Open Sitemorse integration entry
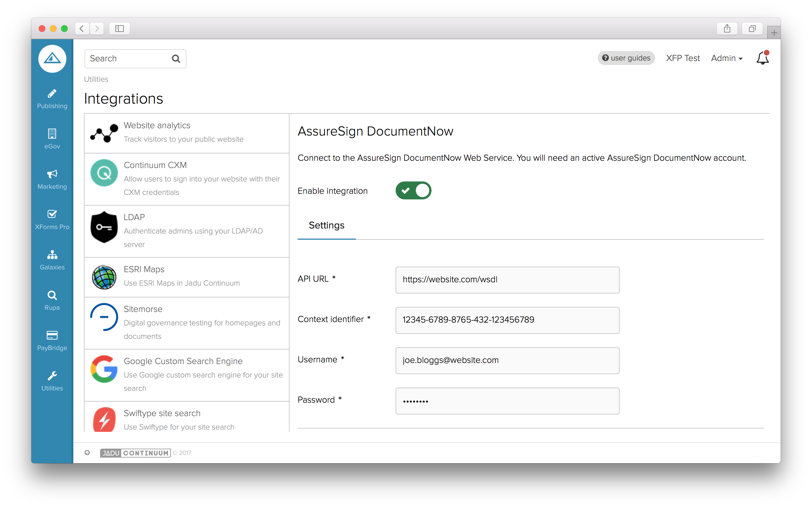 pyautogui.click(x=186, y=323)
